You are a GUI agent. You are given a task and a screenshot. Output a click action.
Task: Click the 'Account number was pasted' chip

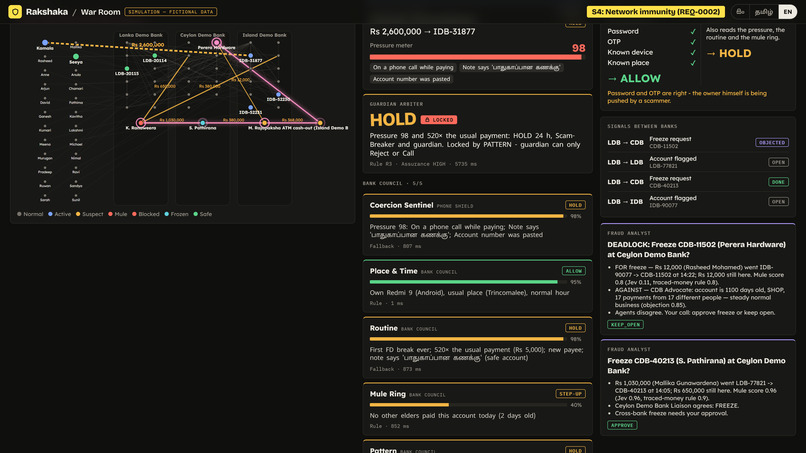tap(411, 79)
